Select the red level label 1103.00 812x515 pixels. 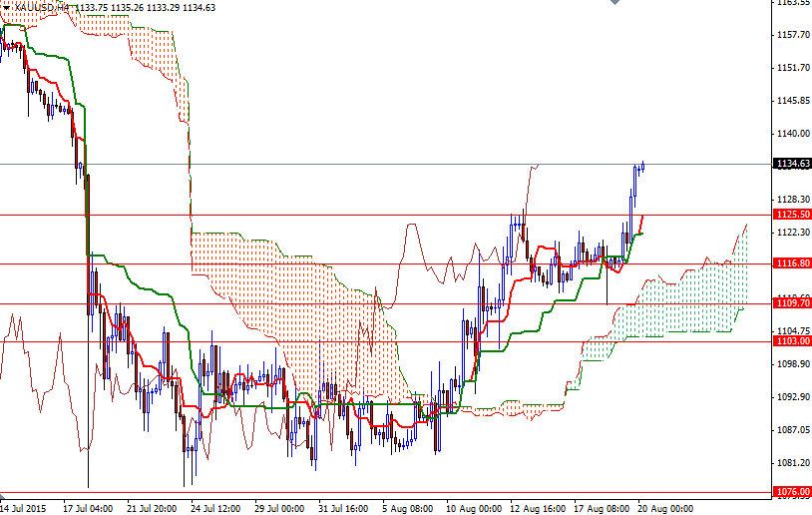[792, 341]
